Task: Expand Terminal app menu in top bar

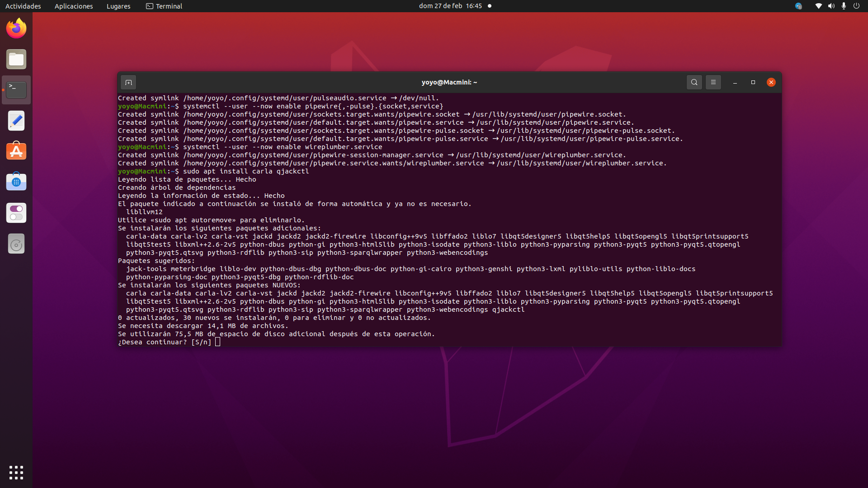Action: click(x=164, y=6)
